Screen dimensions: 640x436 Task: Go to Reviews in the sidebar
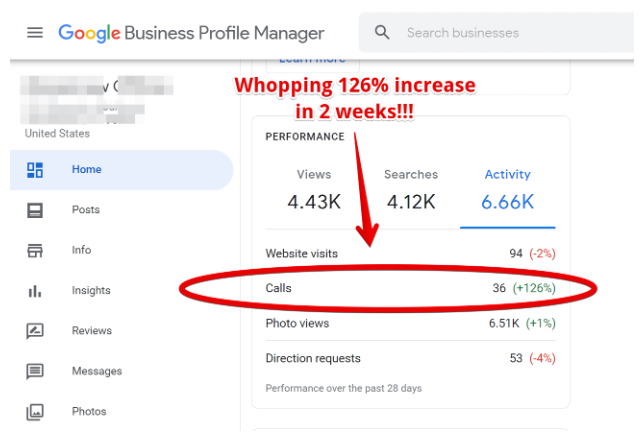tap(91, 331)
